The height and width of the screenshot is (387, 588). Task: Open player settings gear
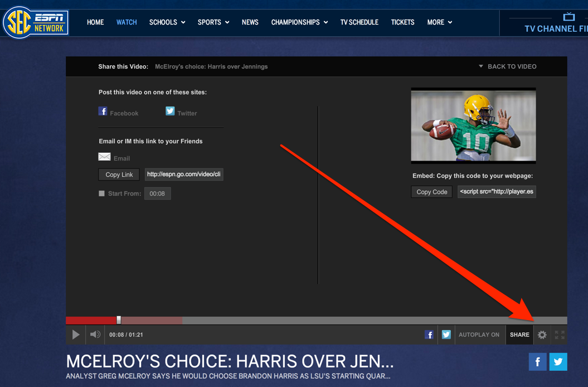tap(542, 335)
